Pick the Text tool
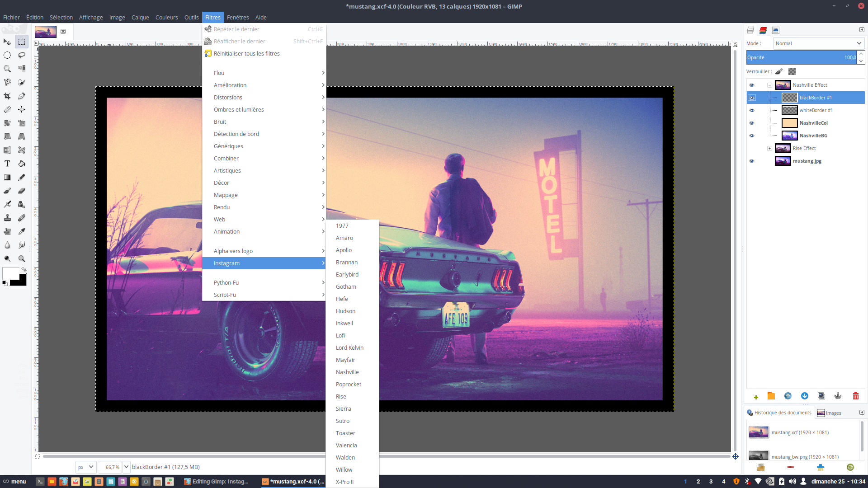 click(x=7, y=164)
